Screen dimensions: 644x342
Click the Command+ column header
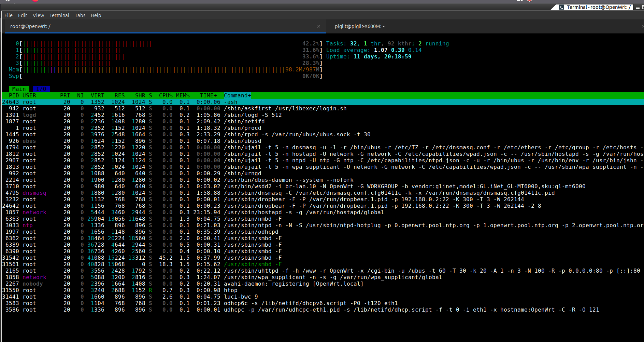coord(237,96)
